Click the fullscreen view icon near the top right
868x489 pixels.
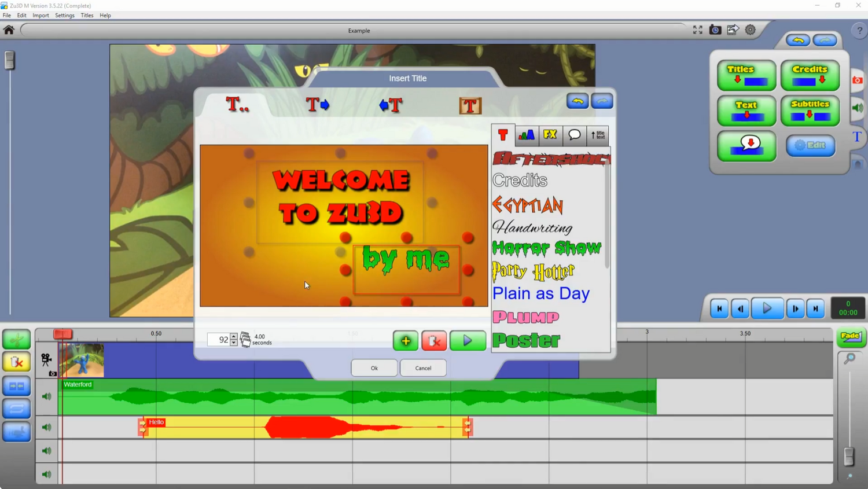click(x=697, y=30)
